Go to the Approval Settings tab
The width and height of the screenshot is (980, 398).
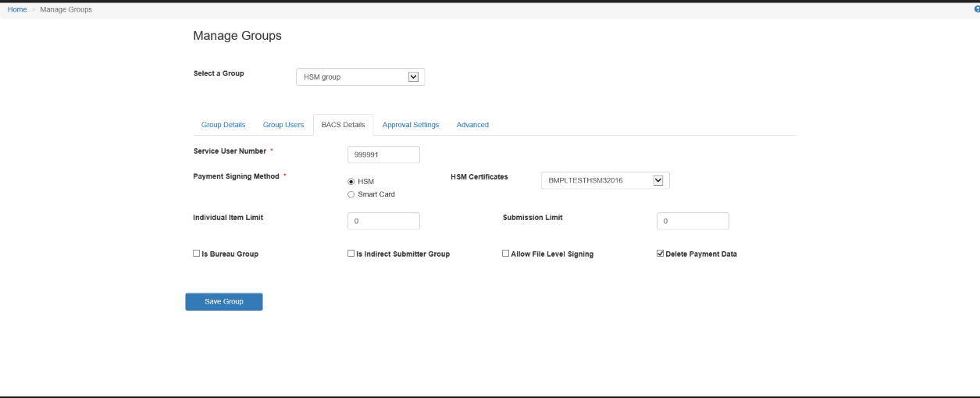(411, 125)
